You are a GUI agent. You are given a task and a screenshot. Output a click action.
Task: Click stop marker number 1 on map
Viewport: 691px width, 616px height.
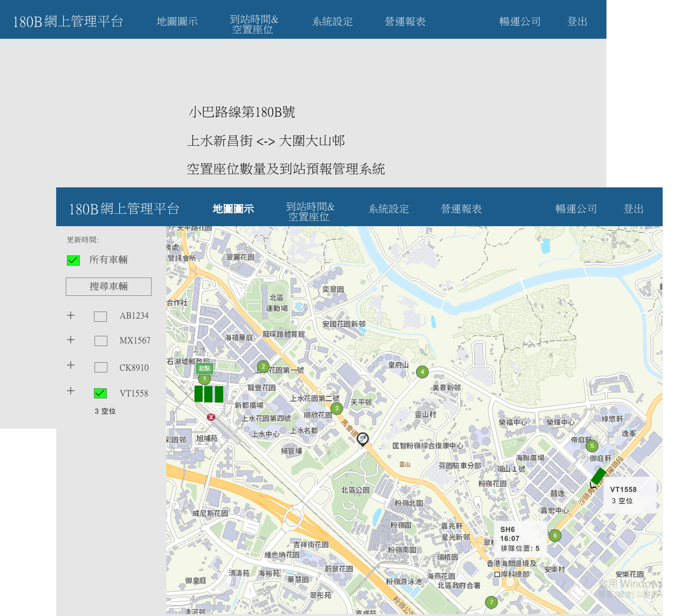pos(204,379)
